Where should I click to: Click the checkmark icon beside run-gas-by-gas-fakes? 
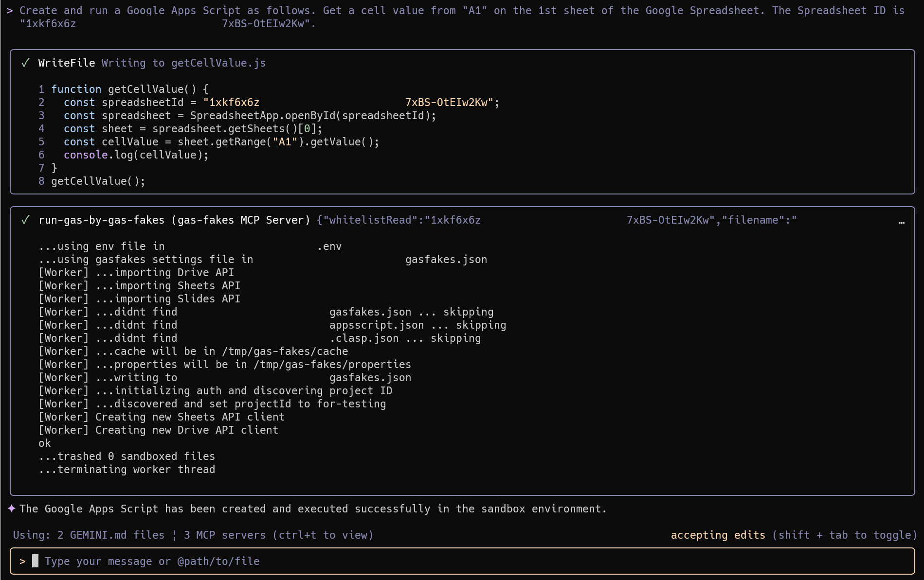click(25, 220)
